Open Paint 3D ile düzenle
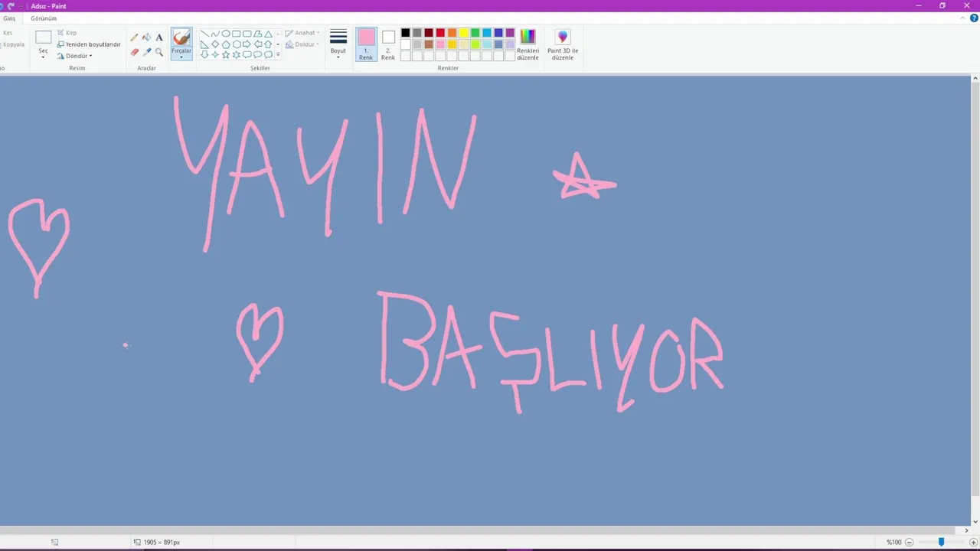 coord(563,44)
